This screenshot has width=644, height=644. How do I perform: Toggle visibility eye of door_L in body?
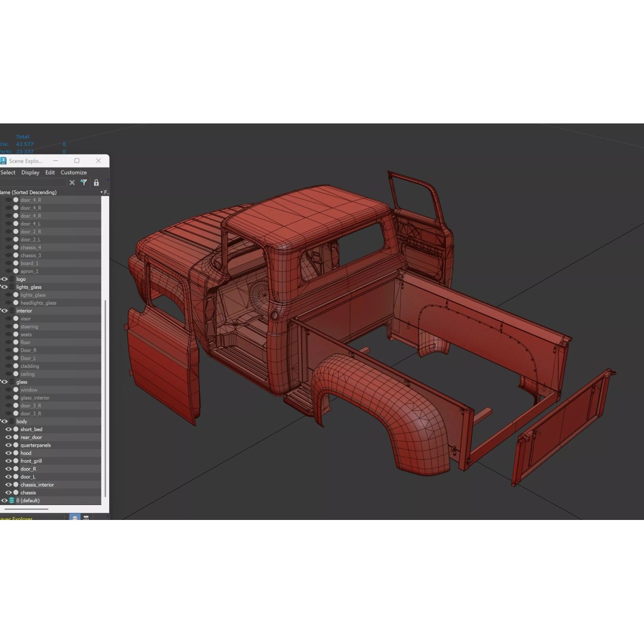click(x=8, y=476)
